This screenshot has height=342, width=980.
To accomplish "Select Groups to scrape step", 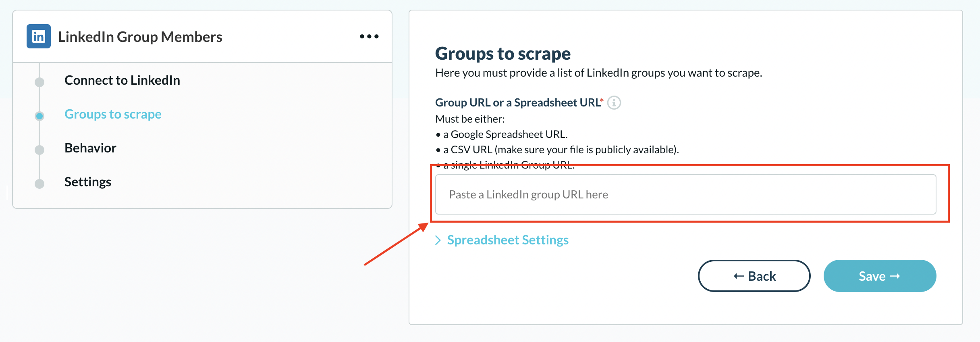I will [113, 114].
